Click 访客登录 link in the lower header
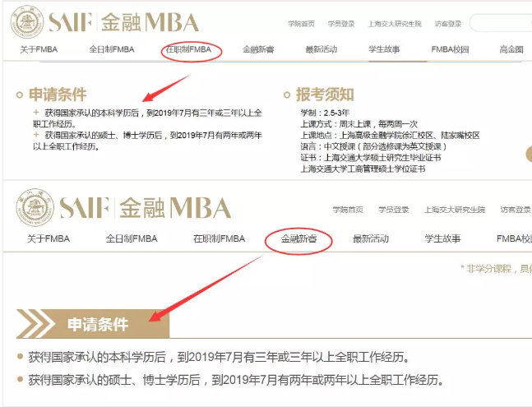 coord(515,210)
